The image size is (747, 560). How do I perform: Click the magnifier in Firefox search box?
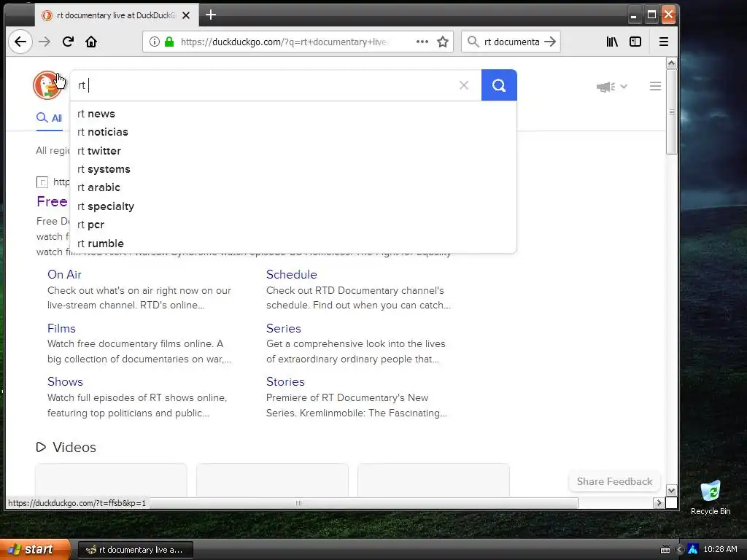(x=473, y=42)
